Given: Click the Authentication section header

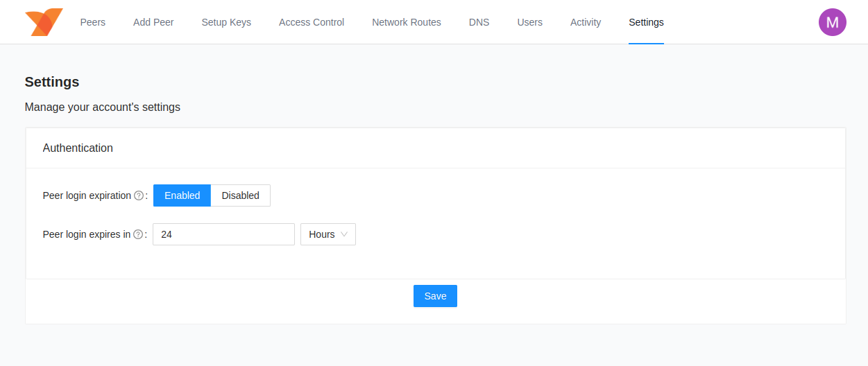Looking at the screenshot, I should 78,148.
